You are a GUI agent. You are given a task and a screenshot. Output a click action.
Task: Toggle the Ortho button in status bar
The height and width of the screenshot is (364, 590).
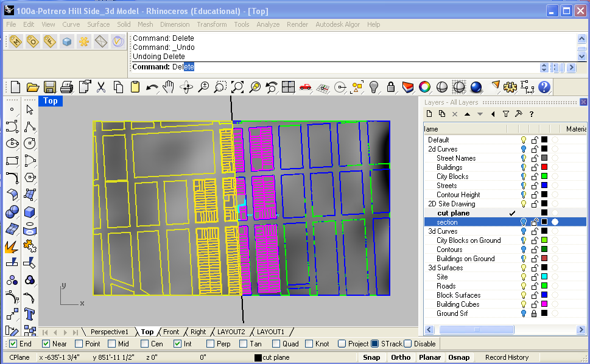(400, 357)
